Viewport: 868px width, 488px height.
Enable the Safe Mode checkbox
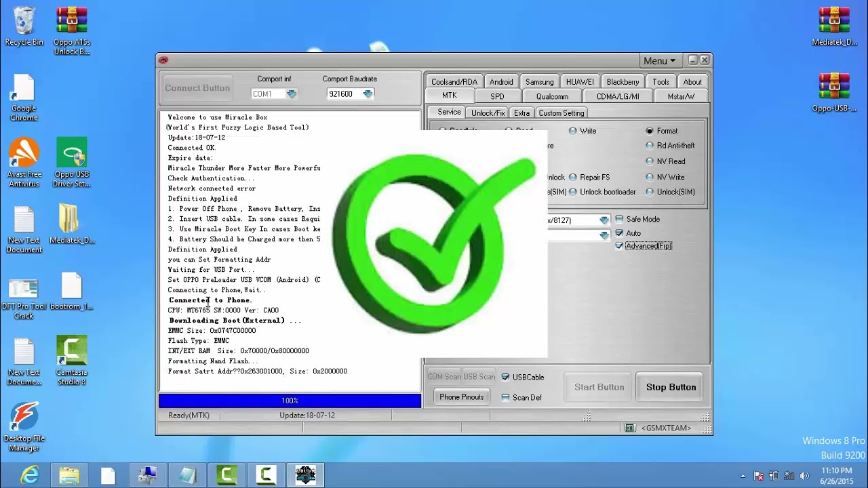[619, 220]
